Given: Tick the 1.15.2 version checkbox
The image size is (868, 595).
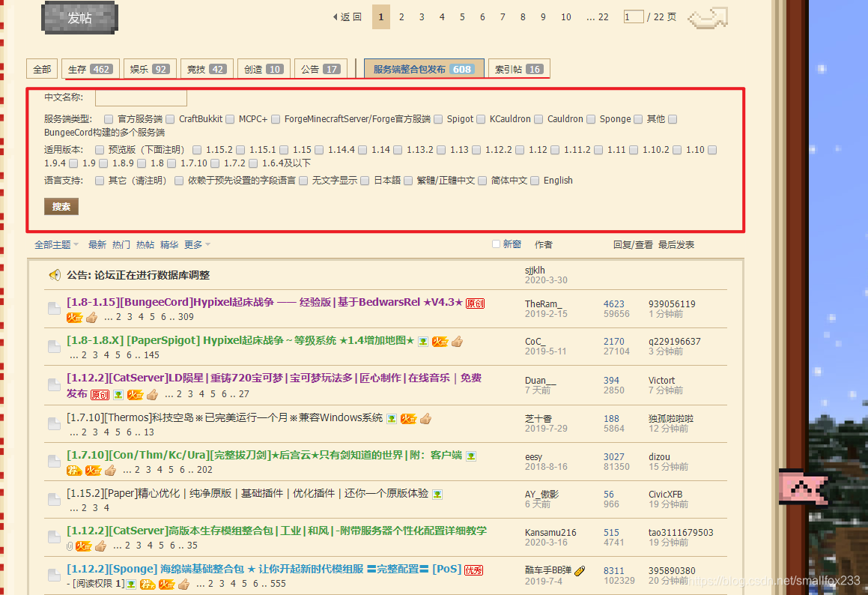Looking at the screenshot, I should click(x=197, y=150).
